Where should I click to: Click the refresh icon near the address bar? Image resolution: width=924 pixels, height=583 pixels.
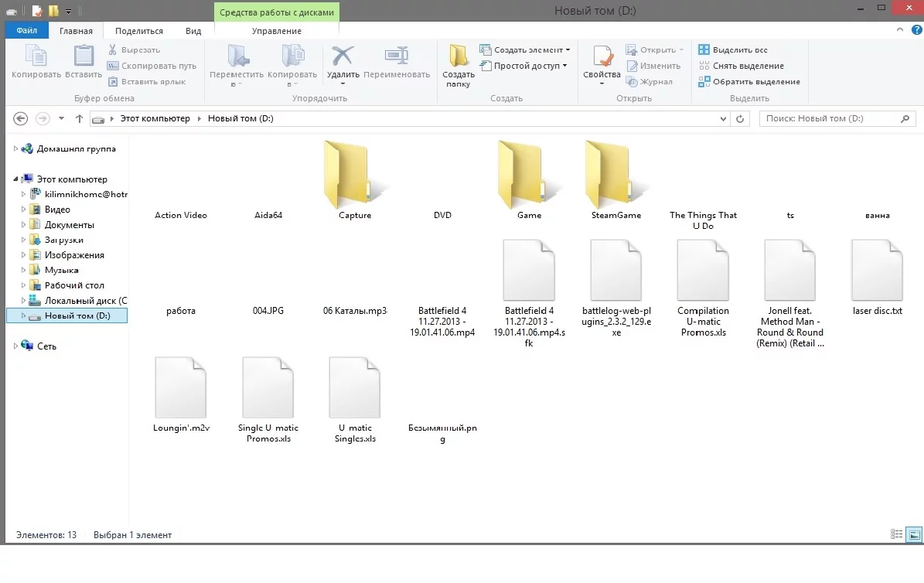click(x=740, y=118)
